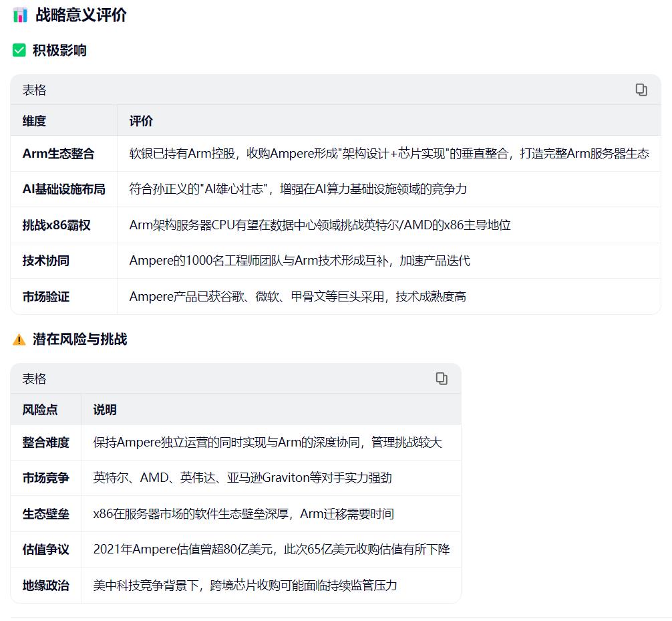Screen dimensions: 672x621
Task: Select the Arm生态整合 row label
Action: tap(58, 154)
